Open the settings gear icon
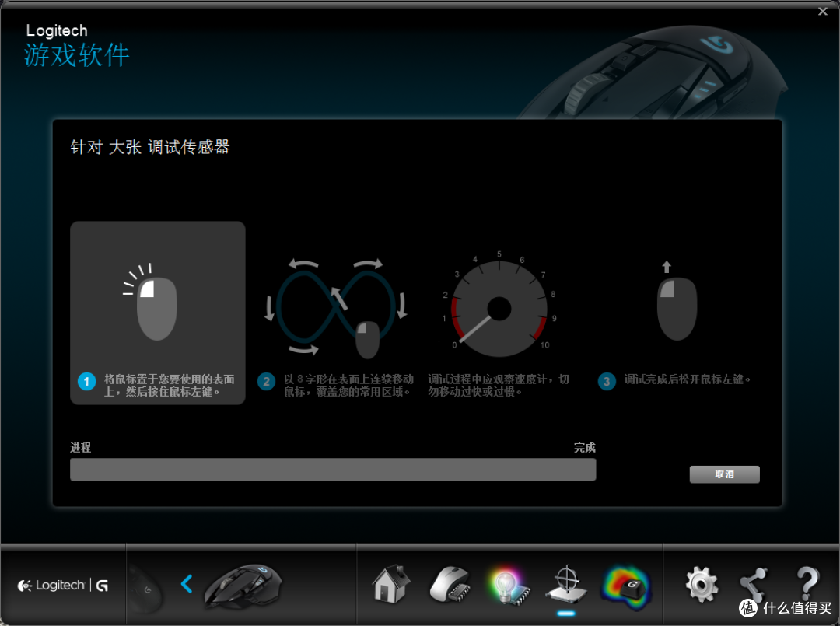Viewport: 840px width, 626px height. pyautogui.click(x=702, y=585)
